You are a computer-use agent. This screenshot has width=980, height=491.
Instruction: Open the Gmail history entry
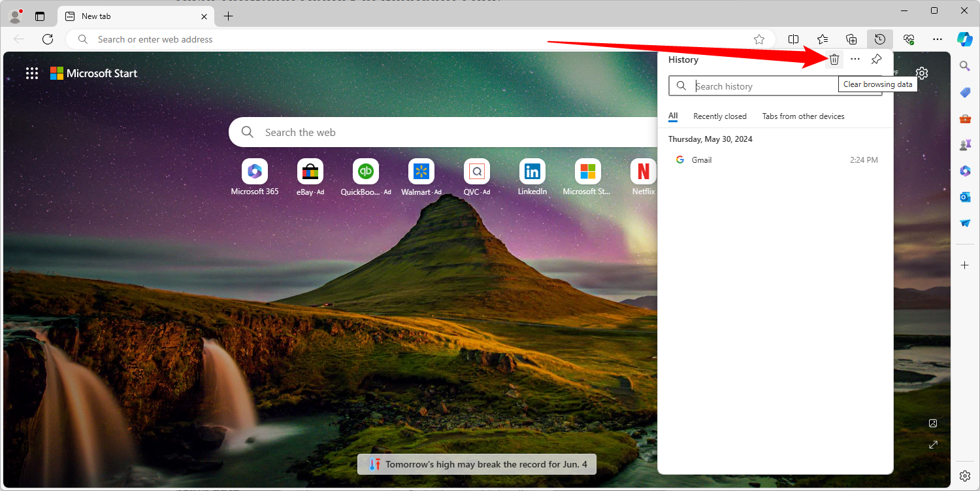[702, 160]
